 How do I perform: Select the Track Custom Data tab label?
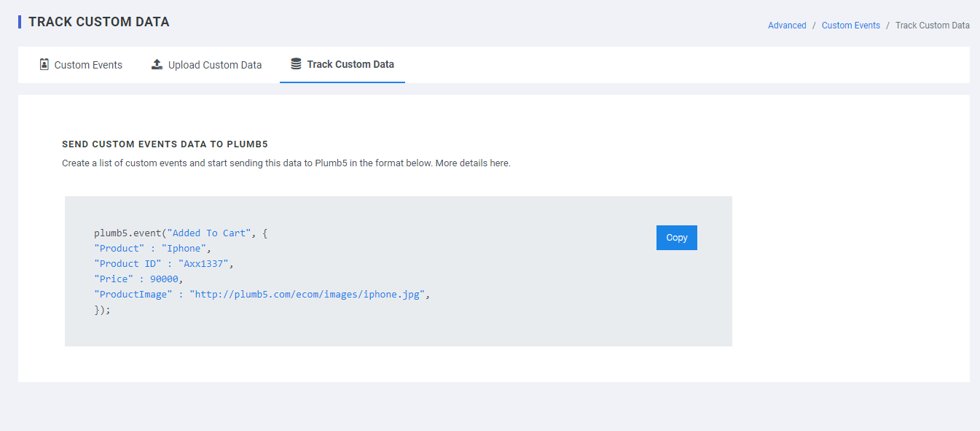[x=350, y=64]
